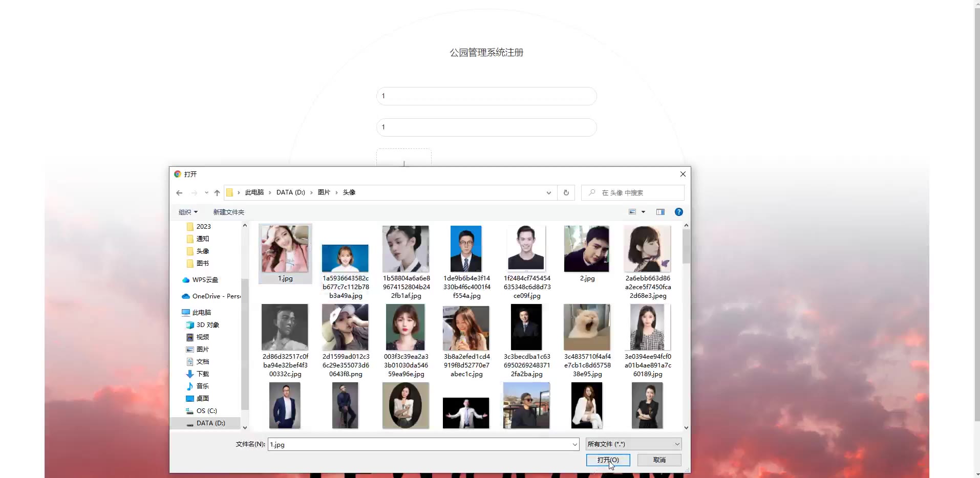Screen dimensions: 980x478
Task: Refresh the 头像 folder listing
Action: click(566, 193)
